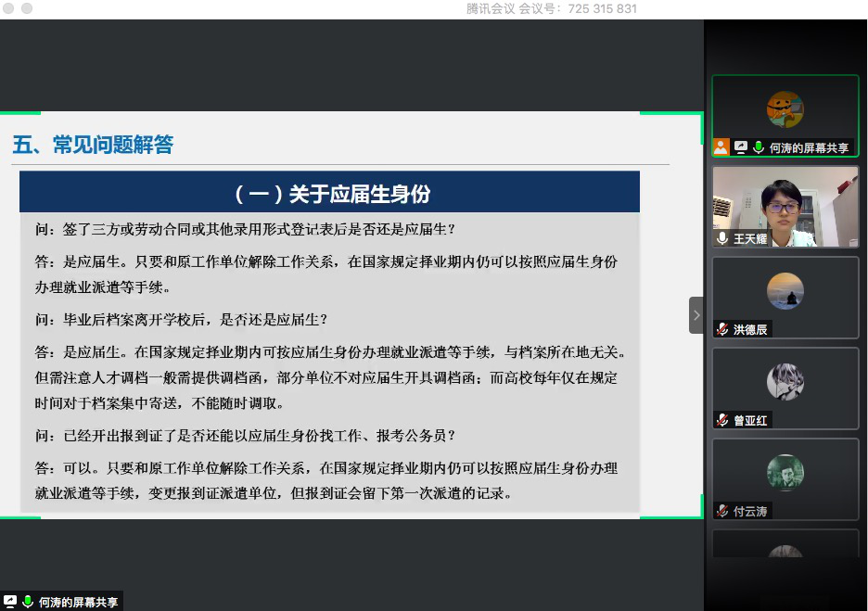
Task: Click the slide heading 五、常见问题解答
Action: point(93,145)
